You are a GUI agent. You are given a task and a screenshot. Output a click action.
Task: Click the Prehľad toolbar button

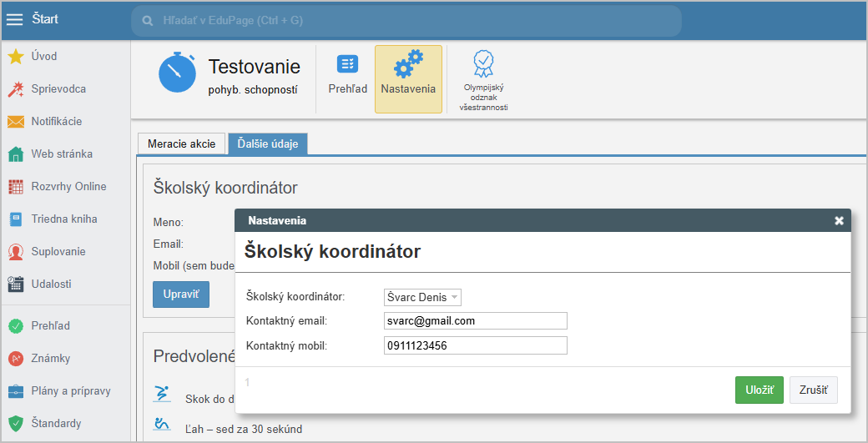pyautogui.click(x=347, y=75)
